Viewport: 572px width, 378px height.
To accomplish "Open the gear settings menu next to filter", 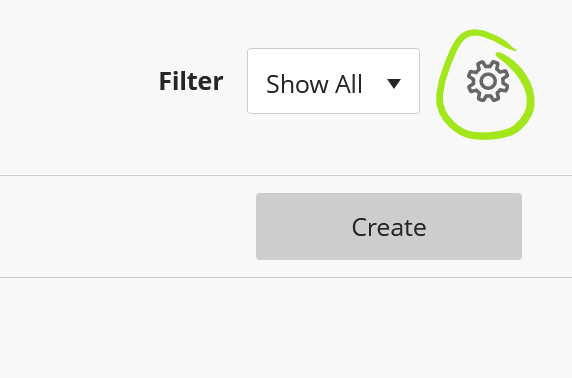I will (488, 81).
